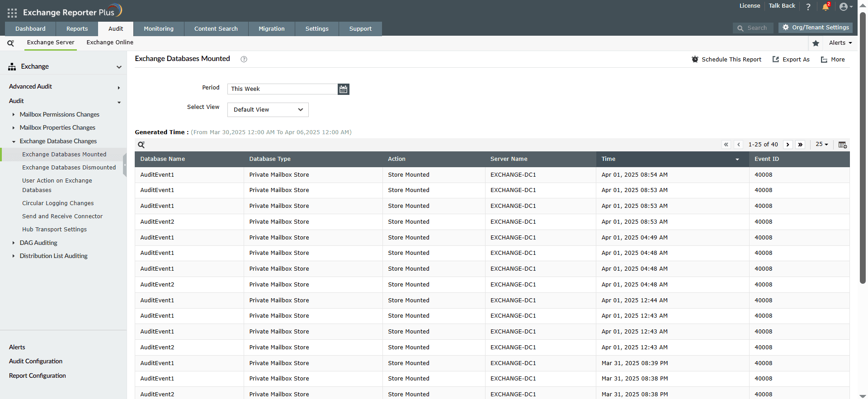
Task: Open Exchange Databases Dismounted report
Action: click(69, 168)
